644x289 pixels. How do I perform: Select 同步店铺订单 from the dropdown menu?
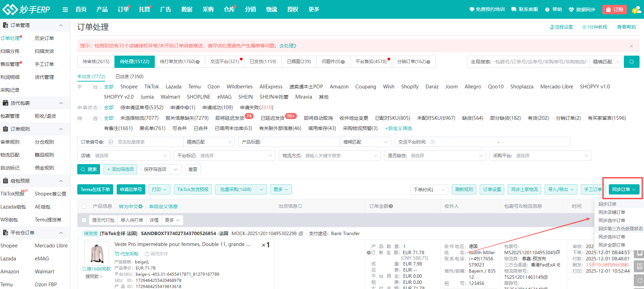click(612, 212)
